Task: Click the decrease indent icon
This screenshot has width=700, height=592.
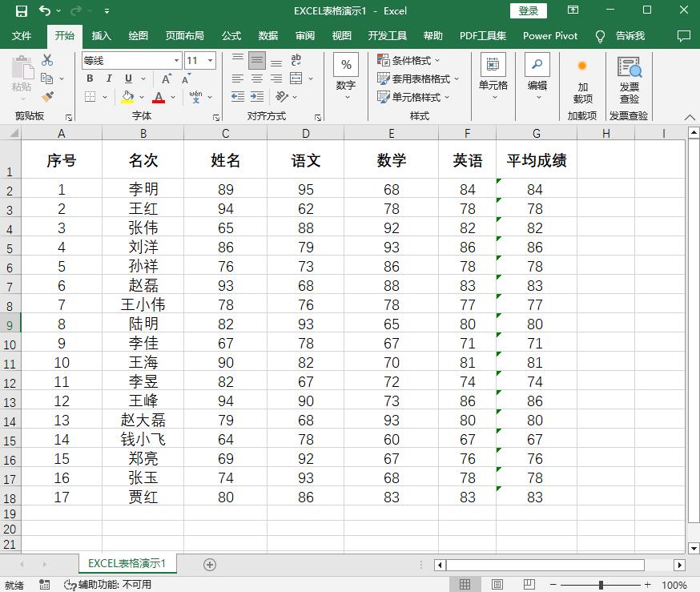Action: pyautogui.click(x=238, y=97)
